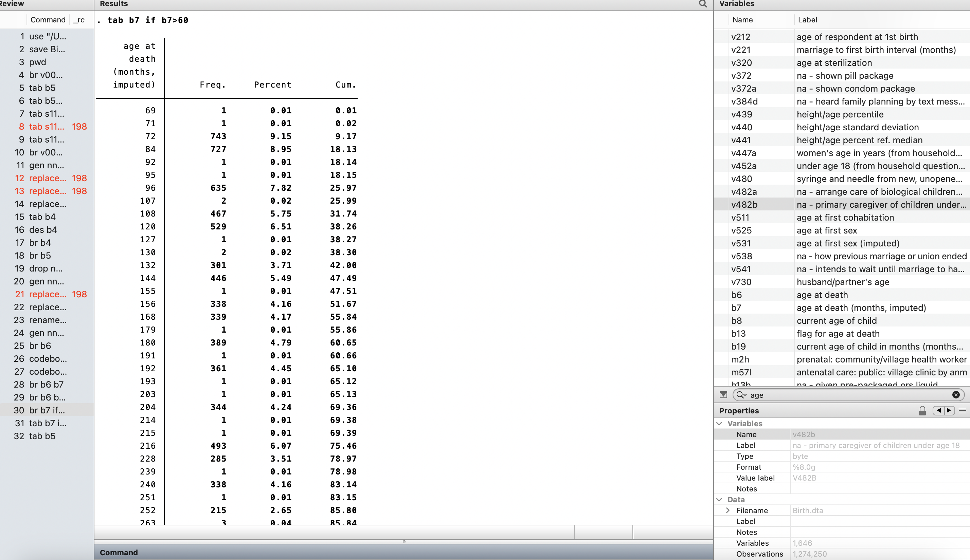Expand the Filename Birth.dta entry

pos(727,510)
